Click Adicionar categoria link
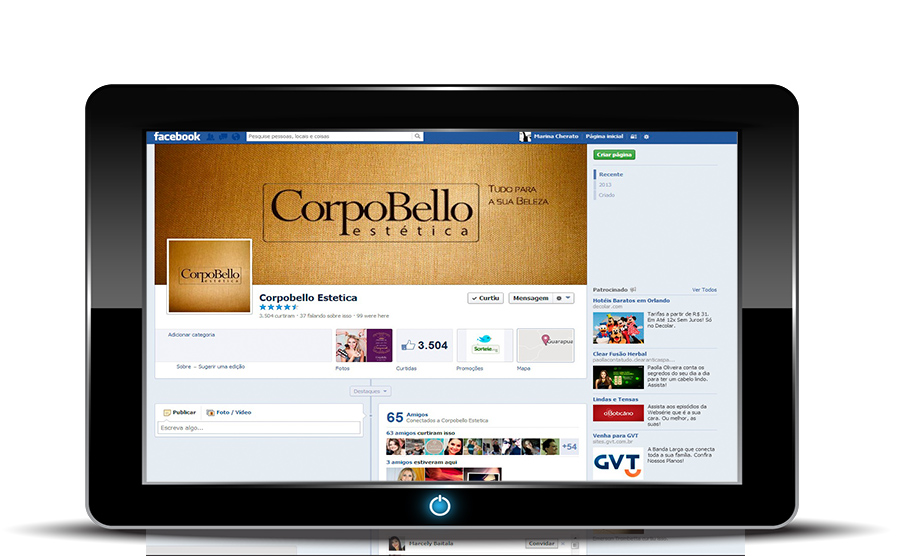Viewport: 900px width, 556px height. 191,335
